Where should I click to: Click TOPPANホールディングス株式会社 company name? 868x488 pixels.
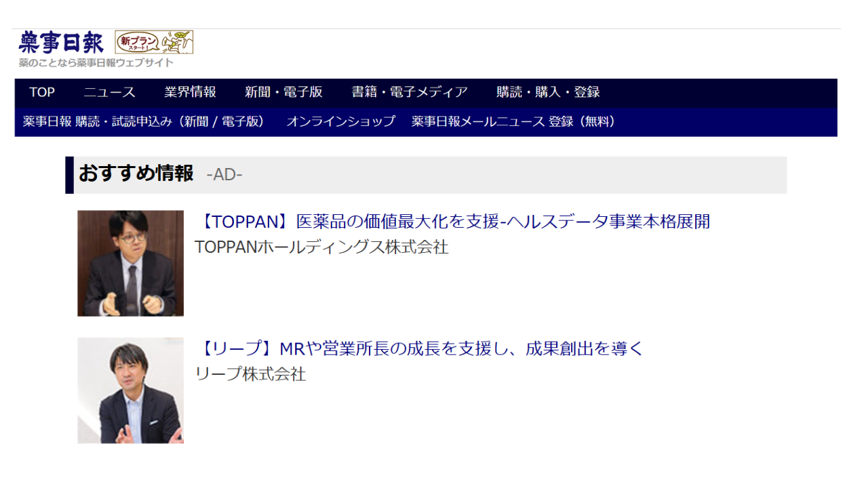(x=321, y=247)
